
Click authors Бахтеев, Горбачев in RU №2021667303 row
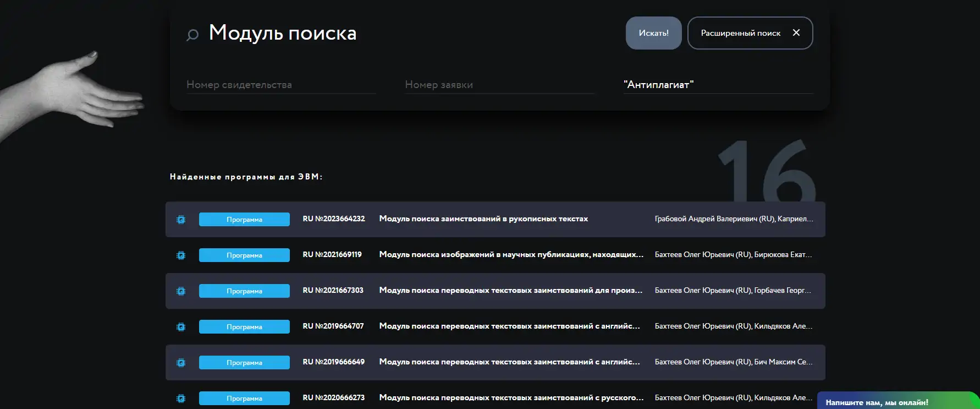(733, 291)
